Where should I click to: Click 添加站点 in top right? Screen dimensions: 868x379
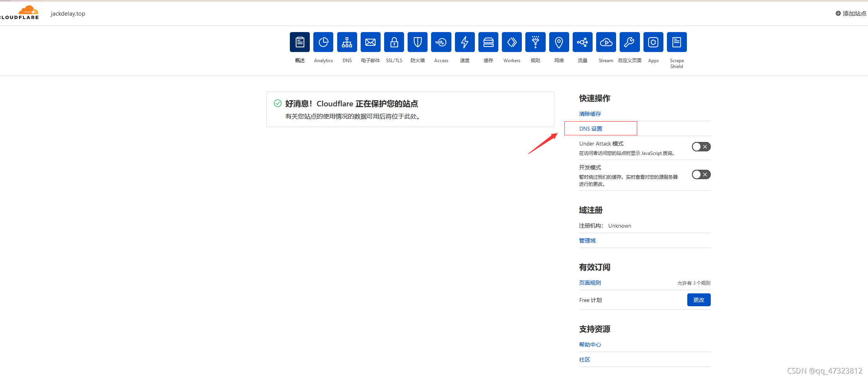click(851, 13)
